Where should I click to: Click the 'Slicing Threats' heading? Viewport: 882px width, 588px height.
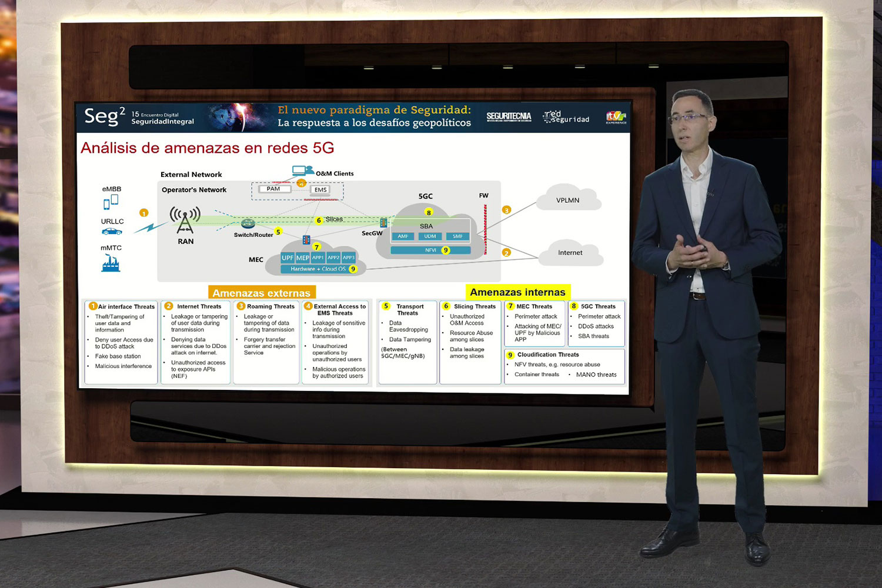[x=475, y=306]
